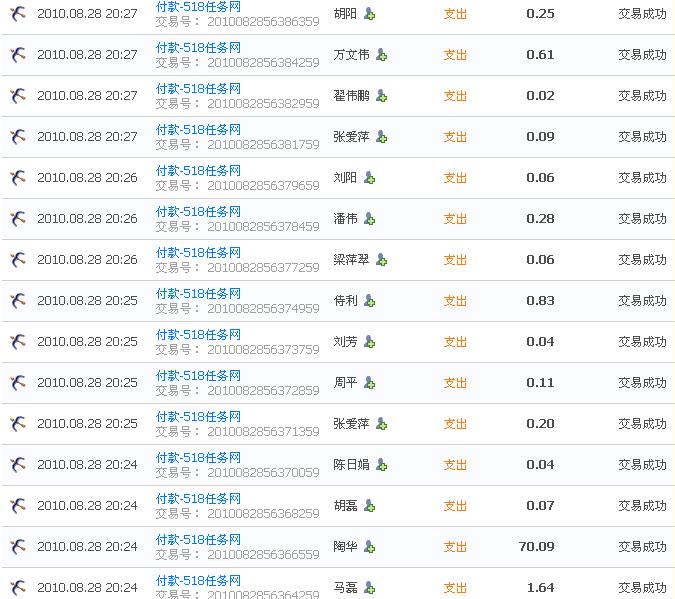This screenshot has width=675, height=599.
Task: Click the add-contact icon next to 胡阳
Action: 370,14
